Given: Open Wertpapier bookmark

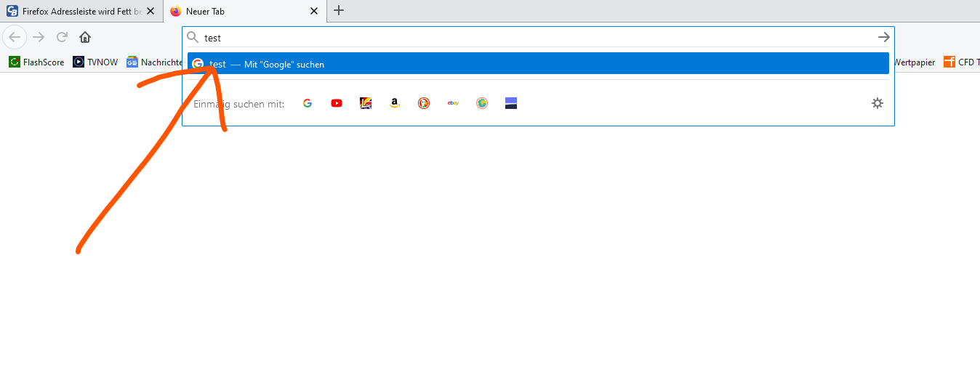Looking at the screenshot, I should tap(915, 62).
